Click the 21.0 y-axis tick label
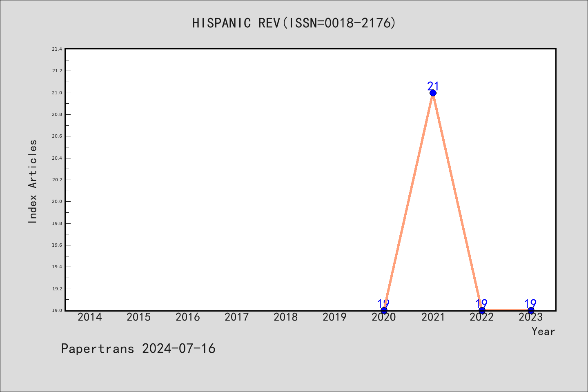This screenshot has height=392, width=588. tap(57, 93)
